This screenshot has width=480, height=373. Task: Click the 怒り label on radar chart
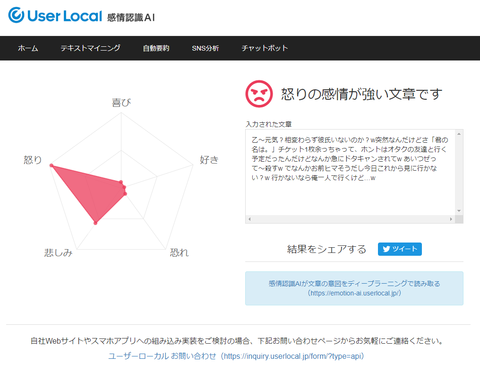[x=33, y=160]
